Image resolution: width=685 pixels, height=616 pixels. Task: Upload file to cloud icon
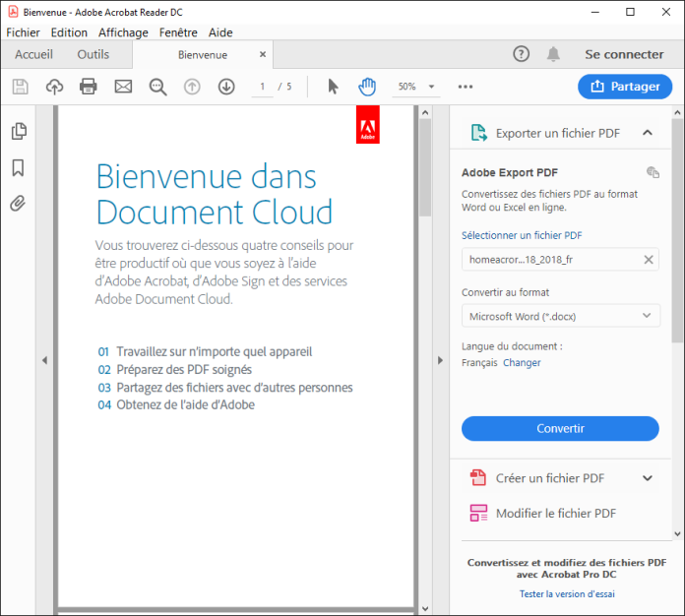tap(54, 87)
